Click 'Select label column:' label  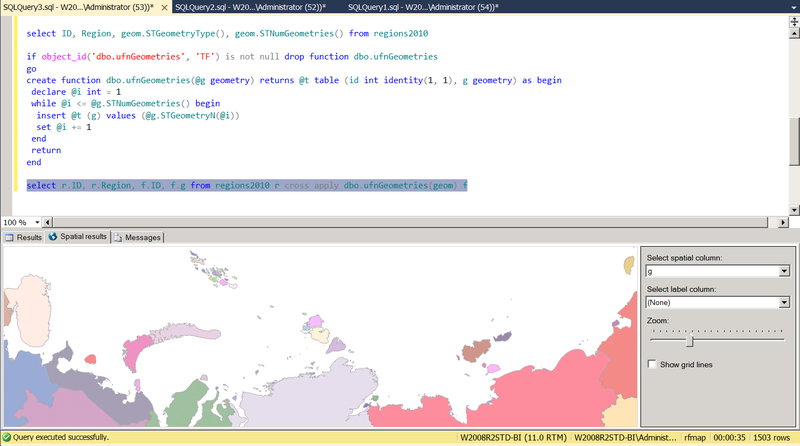point(681,289)
